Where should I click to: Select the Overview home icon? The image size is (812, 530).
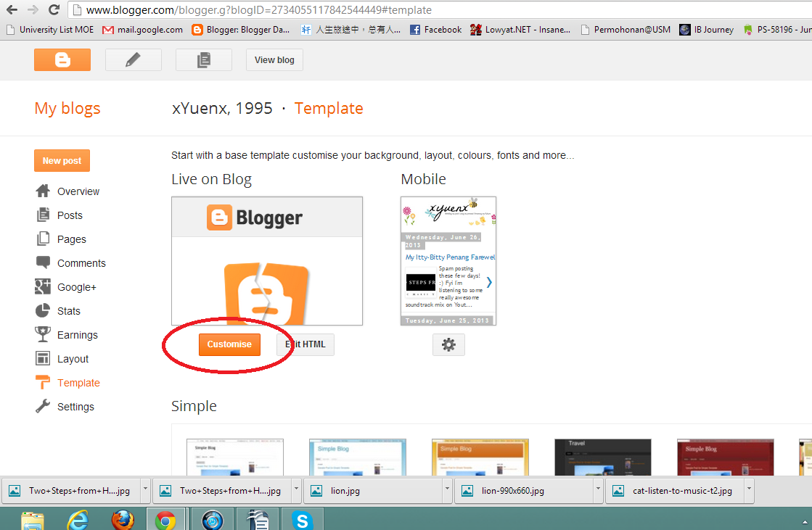tap(41, 191)
